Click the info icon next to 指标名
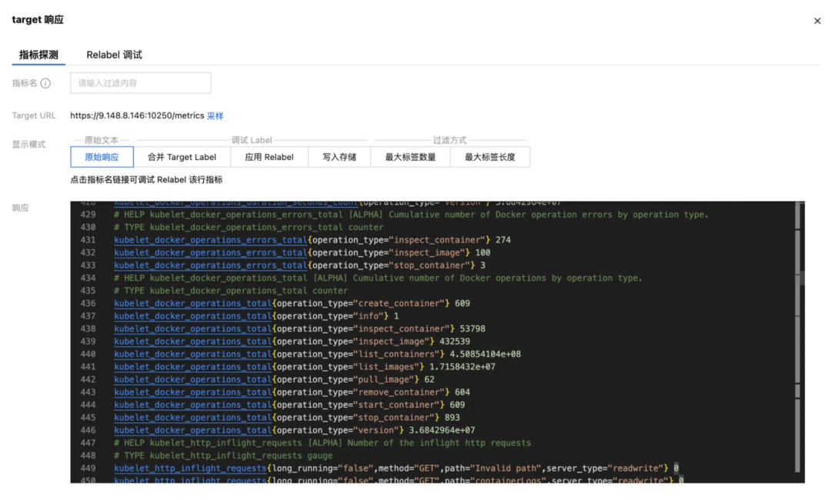This screenshot has height=504, width=831. pos(45,83)
